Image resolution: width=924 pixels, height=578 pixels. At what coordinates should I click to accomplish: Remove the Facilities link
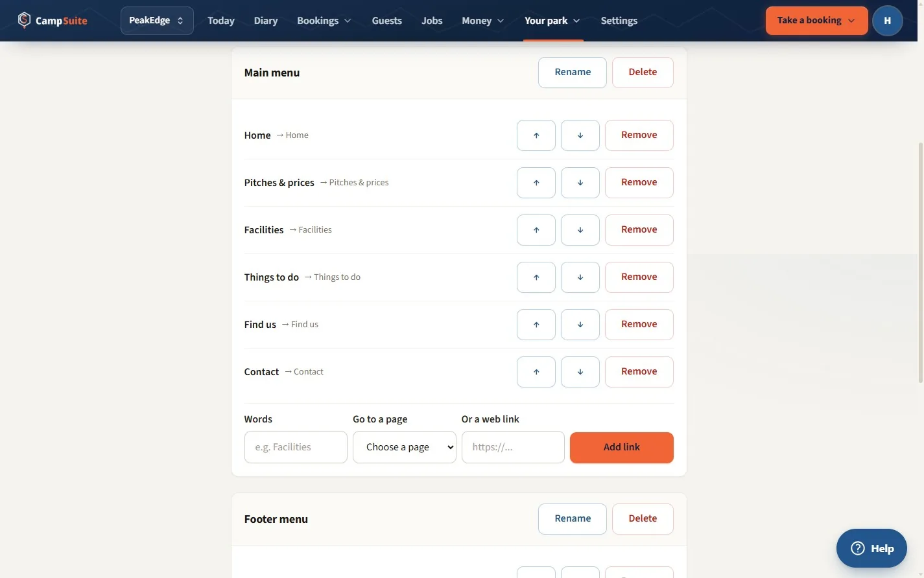point(639,230)
